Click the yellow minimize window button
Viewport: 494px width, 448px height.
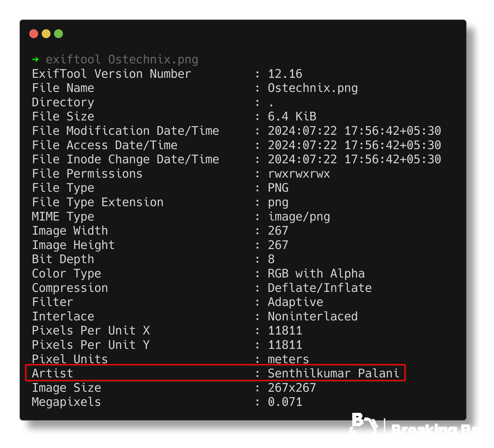pyautogui.click(x=46, y=34)
